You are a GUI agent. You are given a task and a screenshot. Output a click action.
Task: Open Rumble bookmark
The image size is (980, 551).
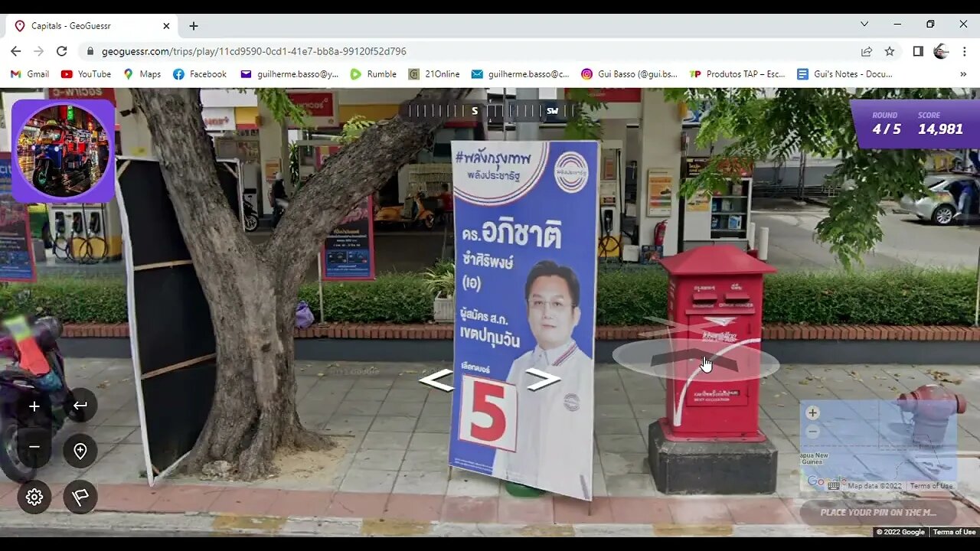pos(374,74)
